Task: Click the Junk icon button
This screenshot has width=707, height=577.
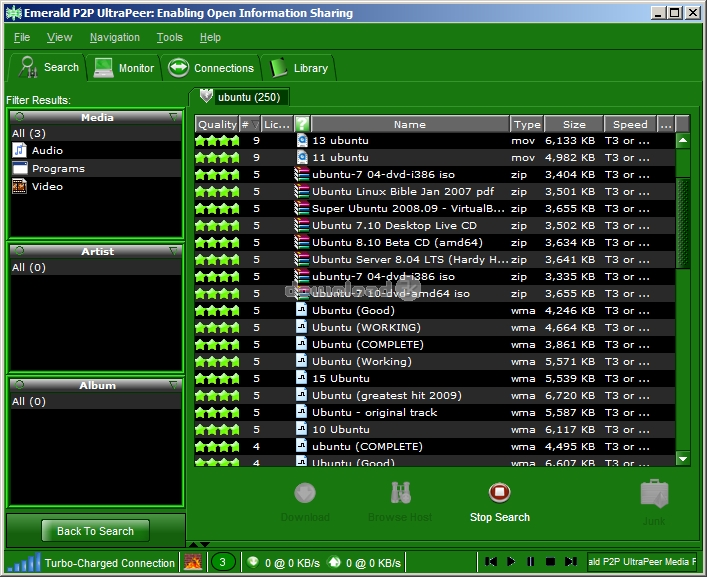Action: tap(654, 494)
